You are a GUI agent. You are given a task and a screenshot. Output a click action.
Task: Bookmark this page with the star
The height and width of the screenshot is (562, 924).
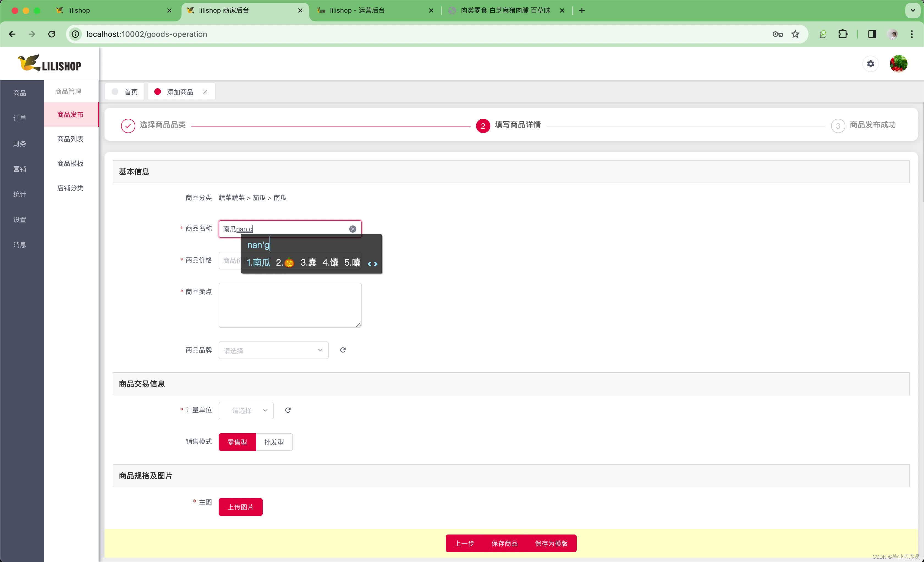click(795, 34)
